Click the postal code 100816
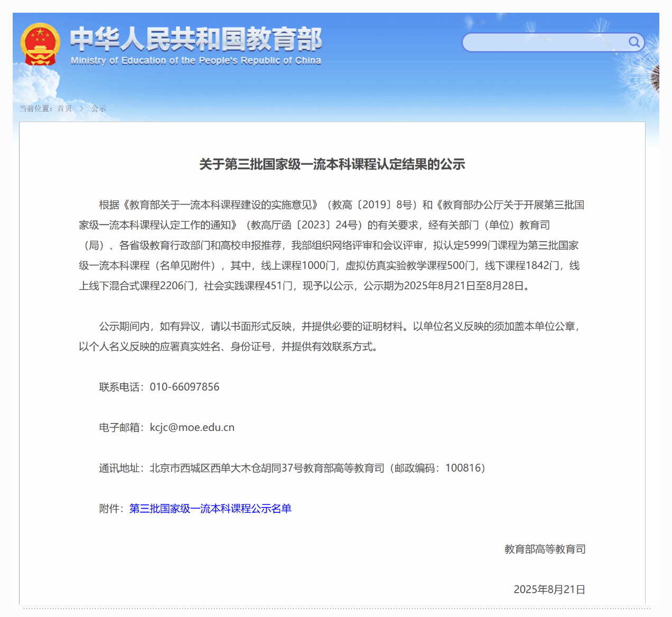 coord(463,468)
